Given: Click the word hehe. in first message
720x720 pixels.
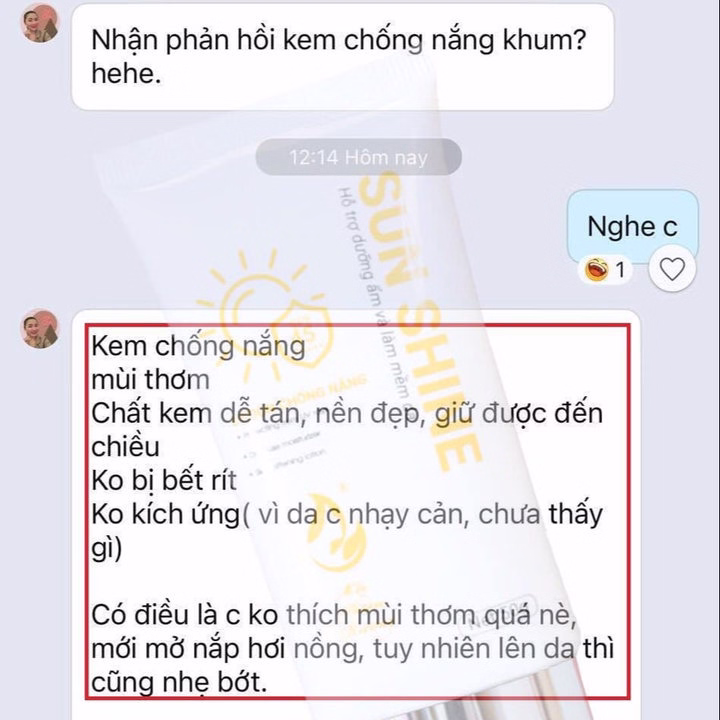Looking at the screenshot, I should tap(126, 73).
